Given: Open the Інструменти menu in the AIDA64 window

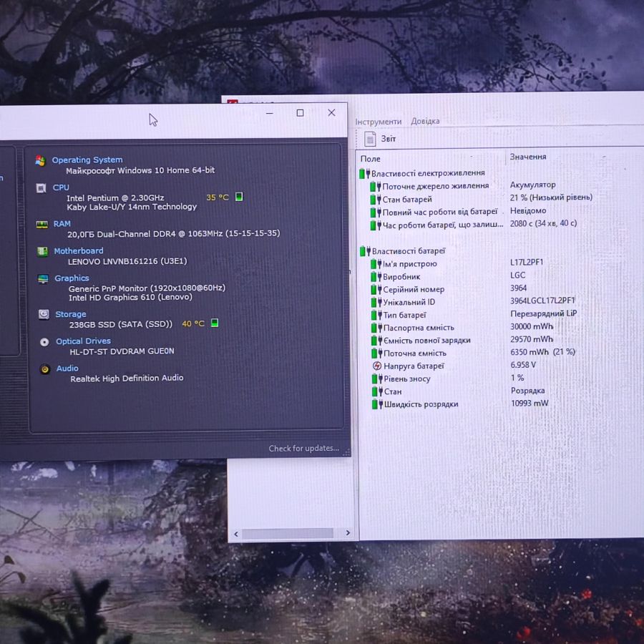Looking at the screenshot, I should click(x=379, y=122).
